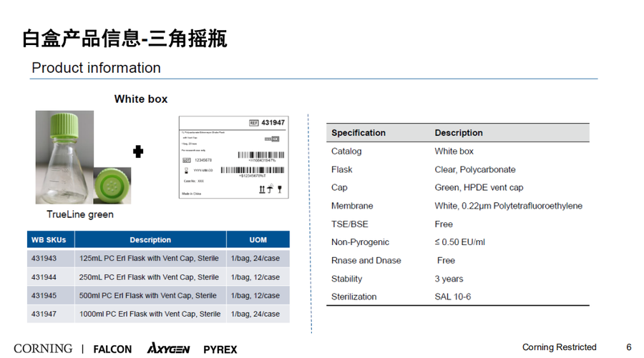Select the 'Cap' specification label
This screenshot has width=644, height=358.
[339, 187]
